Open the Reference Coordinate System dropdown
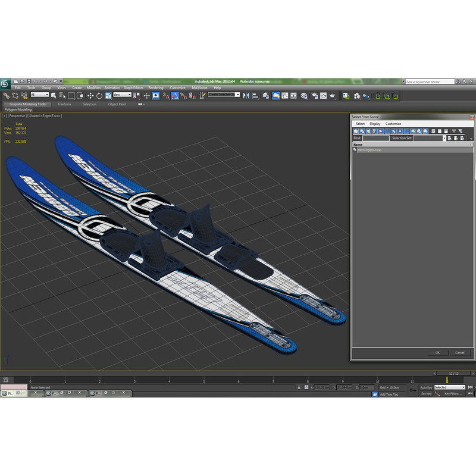This screenshot has width=476, height=476. click(122, 95)
